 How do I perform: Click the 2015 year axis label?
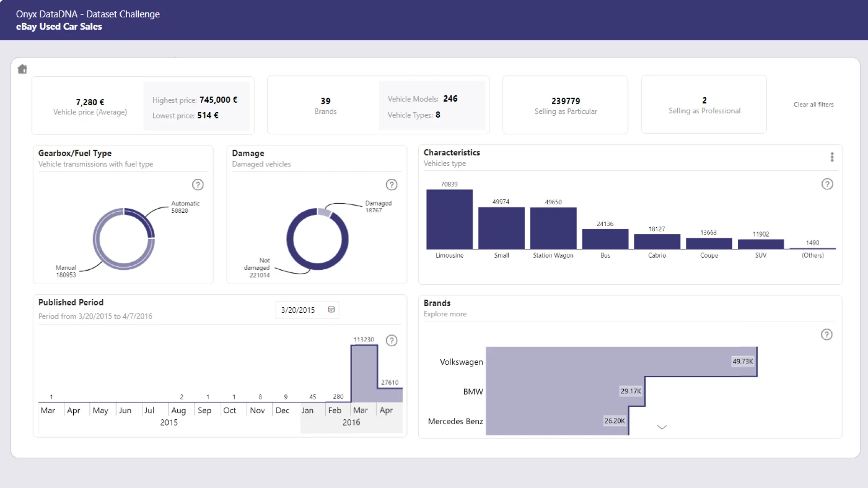(169, 422)
